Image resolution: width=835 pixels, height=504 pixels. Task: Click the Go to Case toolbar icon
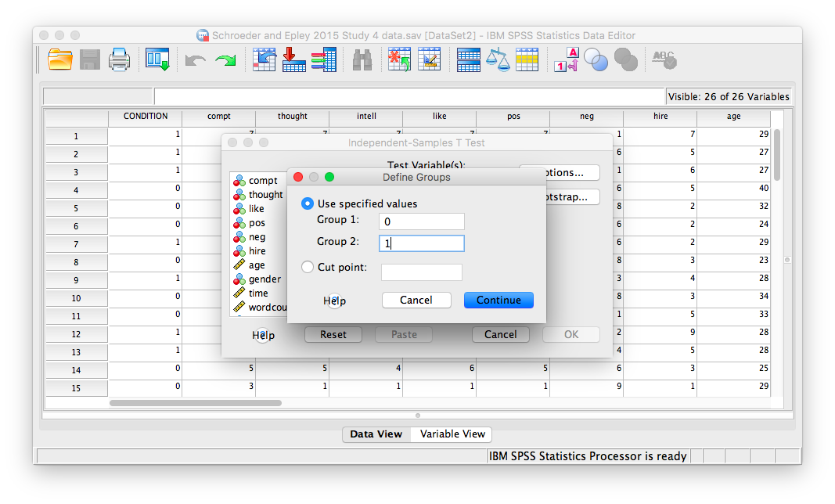tap(265, 59)
